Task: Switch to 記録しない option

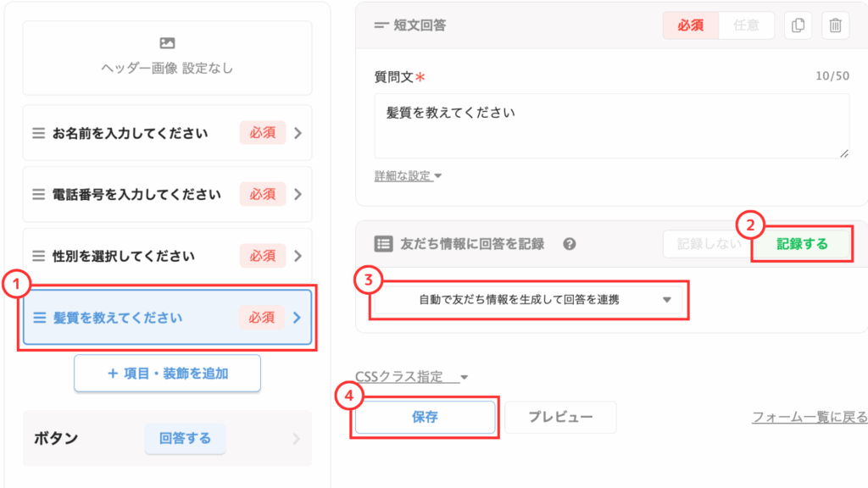Action: coord(709,244)
